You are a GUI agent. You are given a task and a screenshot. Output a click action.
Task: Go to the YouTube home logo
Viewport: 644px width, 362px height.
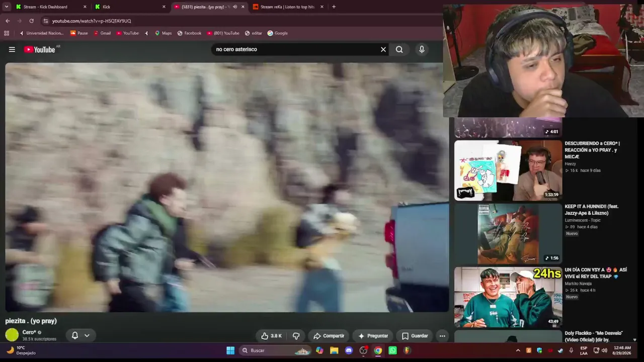(x=39, y=49)
